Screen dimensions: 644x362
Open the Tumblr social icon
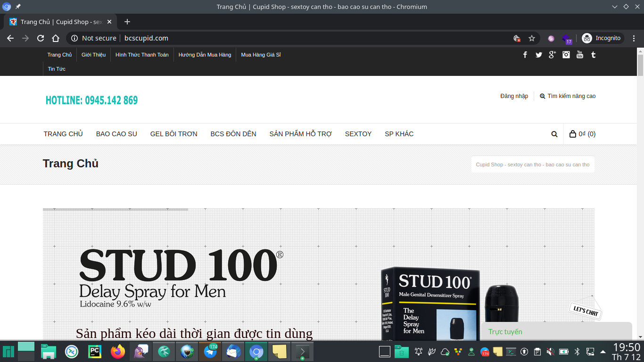click(x=594, y=55)
